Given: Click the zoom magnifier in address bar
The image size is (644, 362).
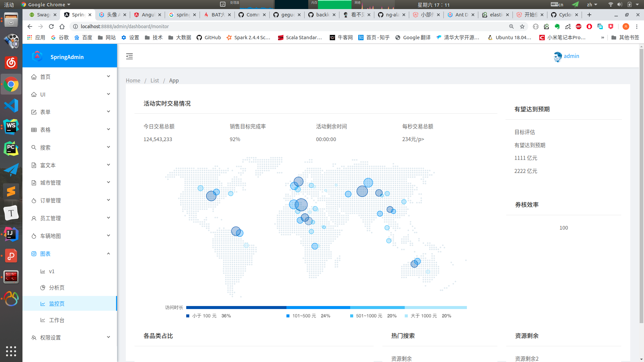Looking at the screenshot, I should click(x=512, y=26).
